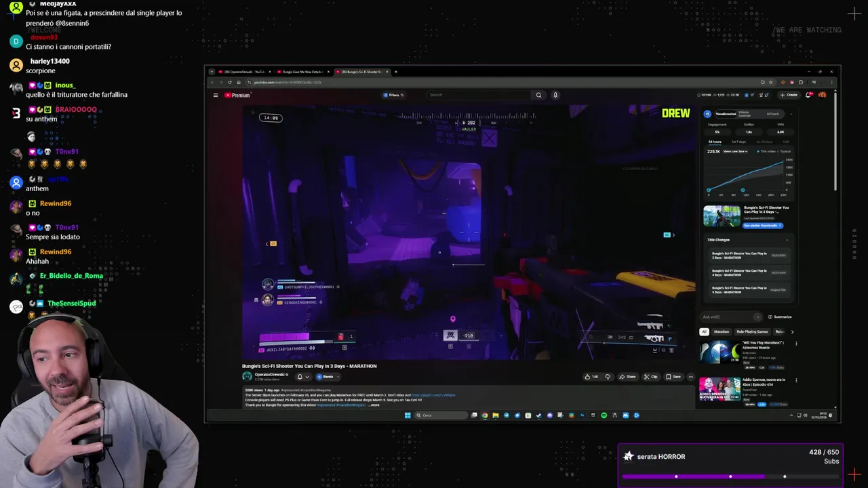Open File Explorer from the taskbar
The height and width of the screenshot is (488, 868).
coord(496,415)
